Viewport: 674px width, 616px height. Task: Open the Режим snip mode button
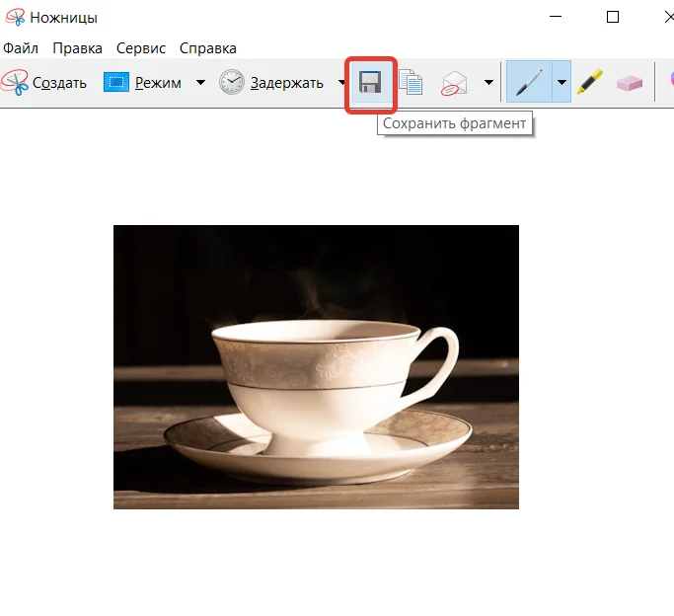click(143, 82)
